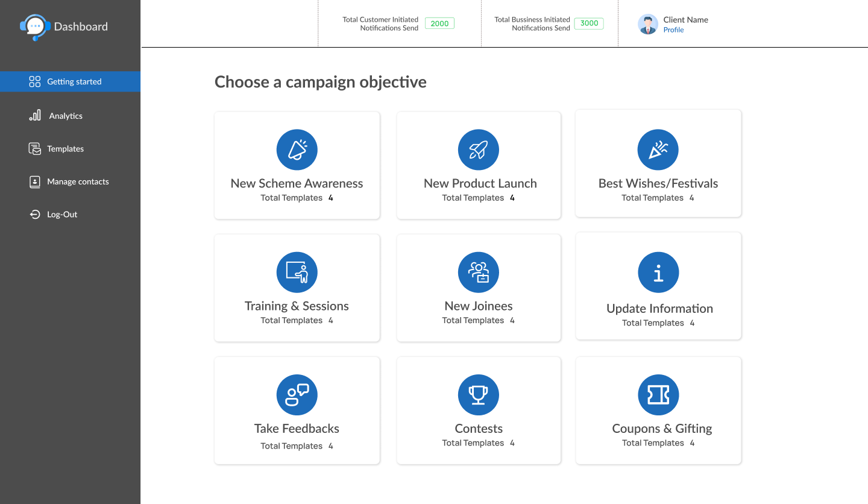Screen dimensions: 868x504
Task: Click the Contests trophy icon
Action: pos(478,395)
